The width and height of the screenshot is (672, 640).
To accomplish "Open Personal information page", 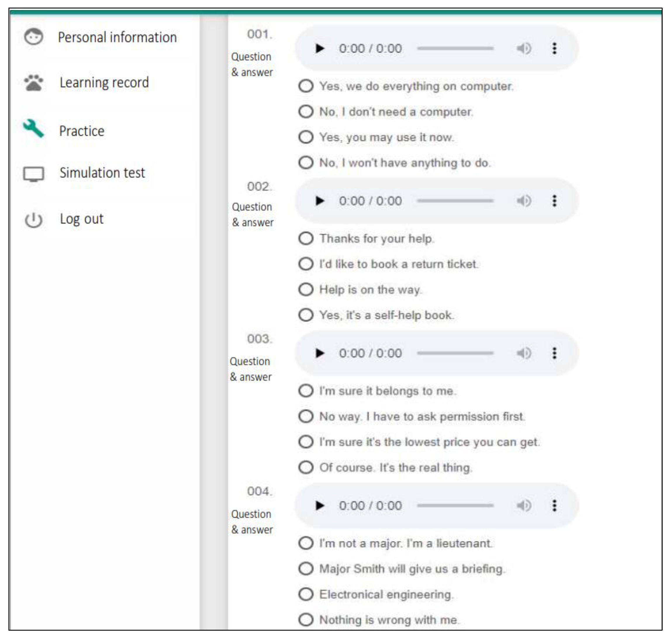I will pyautogui.click(x=117, y=37).
